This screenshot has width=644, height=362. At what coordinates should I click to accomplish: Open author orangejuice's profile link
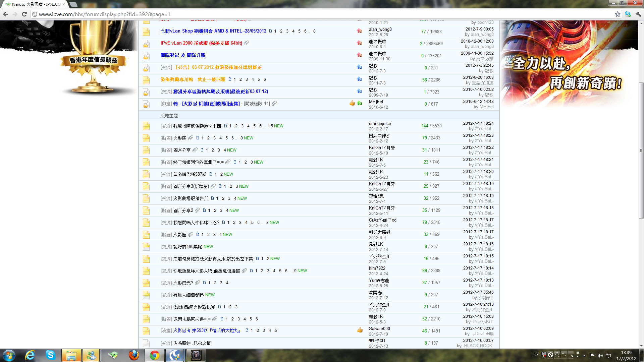pos(380,123)
